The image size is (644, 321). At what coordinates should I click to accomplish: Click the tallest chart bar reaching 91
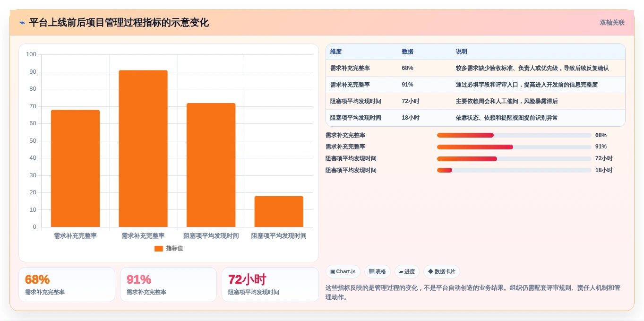point(143,148)
